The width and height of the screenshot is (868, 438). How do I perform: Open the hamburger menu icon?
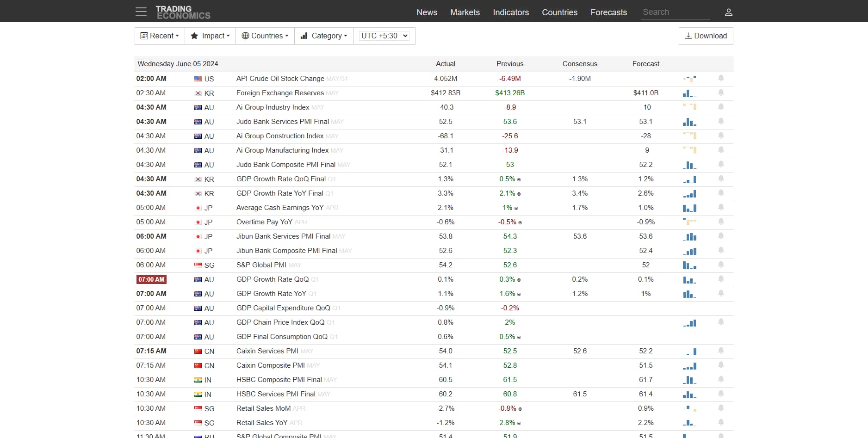141,12
